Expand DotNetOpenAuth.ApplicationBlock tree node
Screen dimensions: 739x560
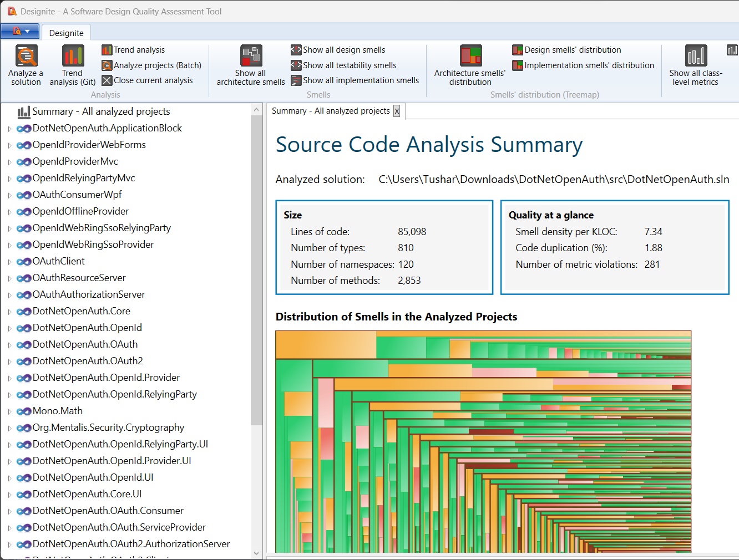(x=9, y=129)
